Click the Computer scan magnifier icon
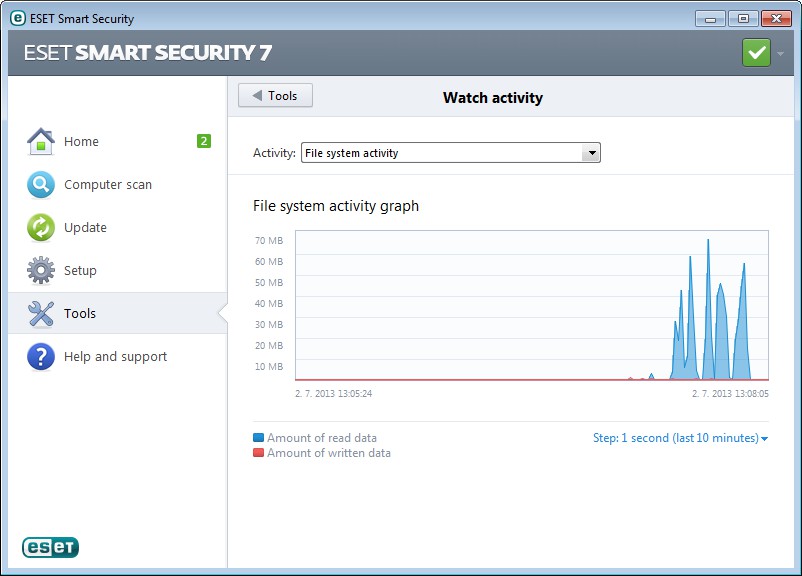This screenshot has width=802, height=576. 40,184
